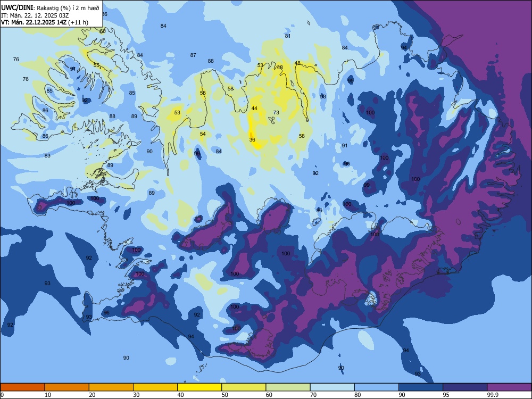
Task: Click the humidity value 83 on the map
Action: [x=47, y=155]
